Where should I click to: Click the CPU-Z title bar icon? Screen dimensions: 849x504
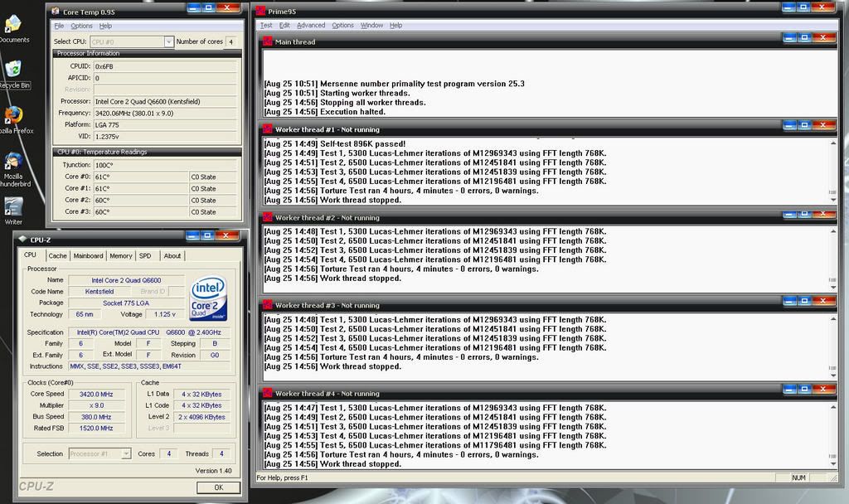tap(22, 240)
